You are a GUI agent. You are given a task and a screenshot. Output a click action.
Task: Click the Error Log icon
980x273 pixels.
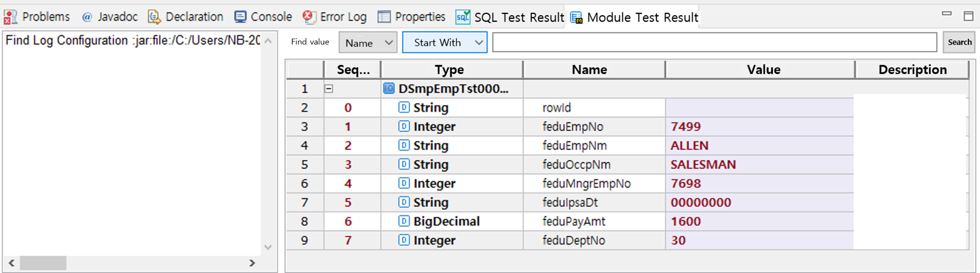(x=309, y=17)
